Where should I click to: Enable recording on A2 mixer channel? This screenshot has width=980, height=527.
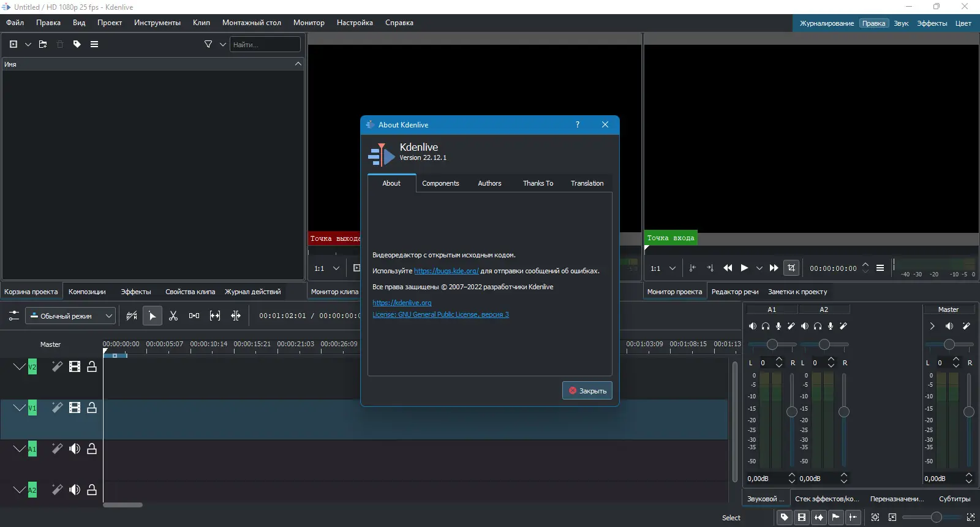pos(831,326)
